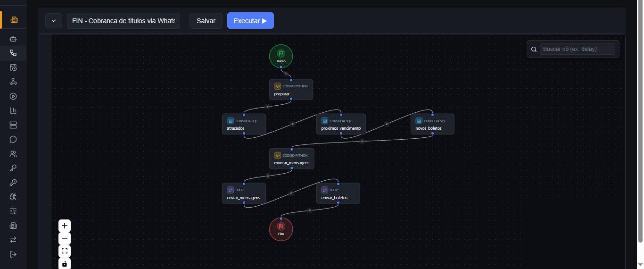This screenshot has width=644, height=269.
Task: Select the 'novos_boletos' SQL query node
Action: (x=432, y=124)
